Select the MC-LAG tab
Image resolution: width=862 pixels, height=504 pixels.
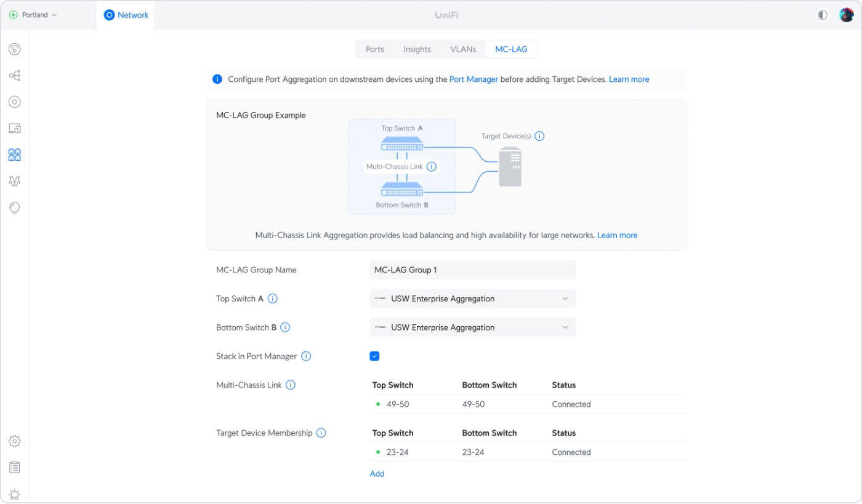(x=512, y=49)
